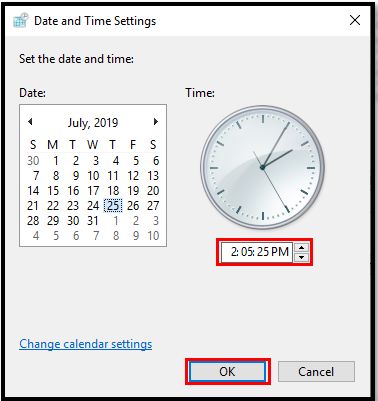Open Change calendar settings link
378x401 pixels.
tap(86, 344)
